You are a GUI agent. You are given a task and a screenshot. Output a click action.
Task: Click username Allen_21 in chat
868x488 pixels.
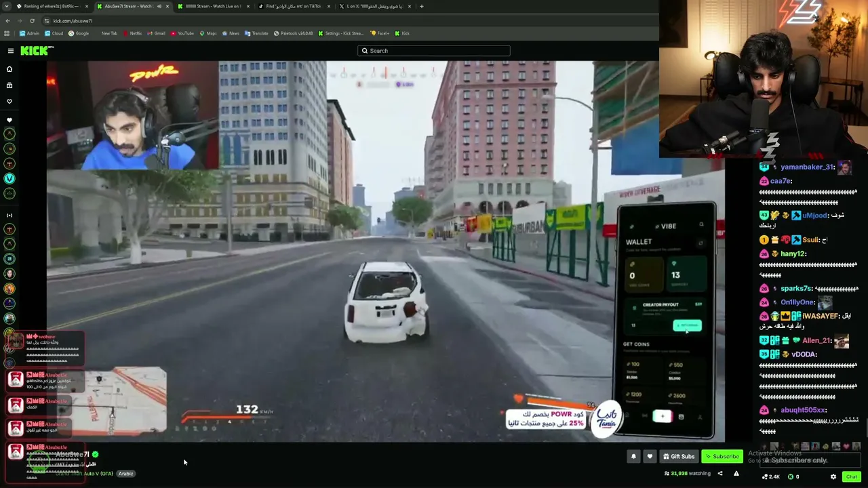816,341
